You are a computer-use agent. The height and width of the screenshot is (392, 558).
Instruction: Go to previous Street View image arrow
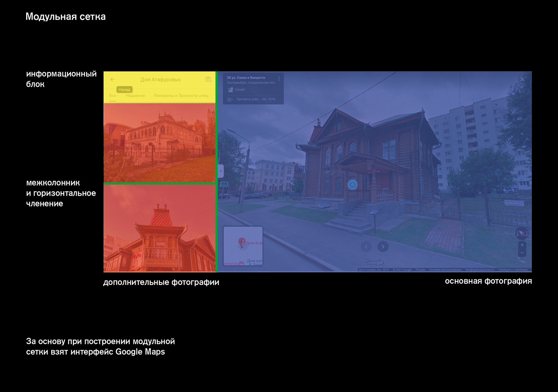pos(366,247)
